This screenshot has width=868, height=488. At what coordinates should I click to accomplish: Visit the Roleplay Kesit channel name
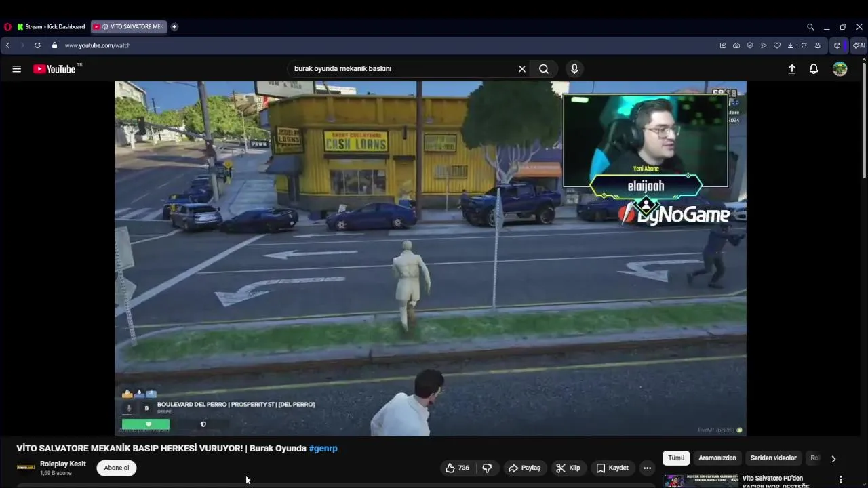[63, 464]
